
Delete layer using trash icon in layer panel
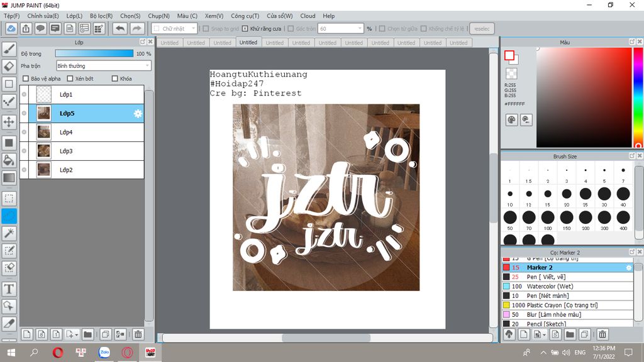(138, 334)
